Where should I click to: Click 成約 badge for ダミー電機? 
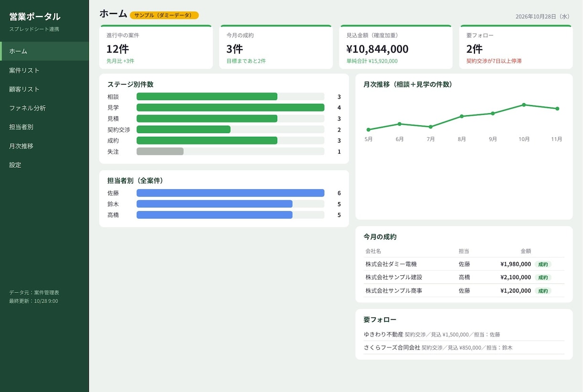click(x=543, y=264)
